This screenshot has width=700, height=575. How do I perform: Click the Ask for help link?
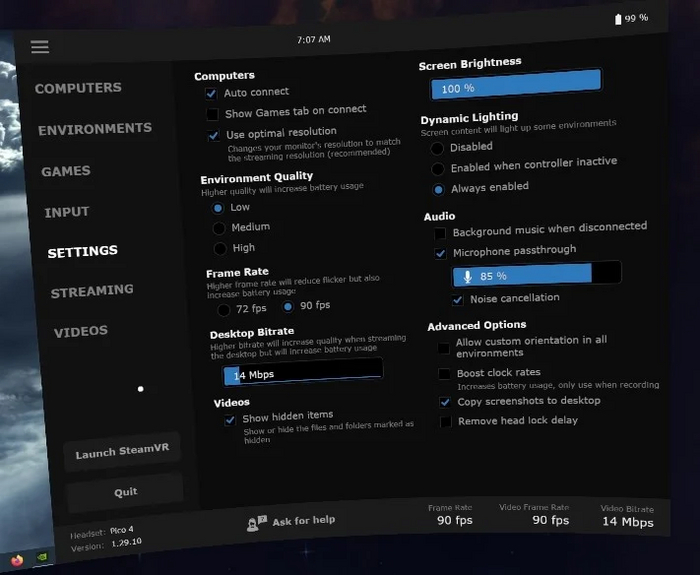tap(304, 521)
